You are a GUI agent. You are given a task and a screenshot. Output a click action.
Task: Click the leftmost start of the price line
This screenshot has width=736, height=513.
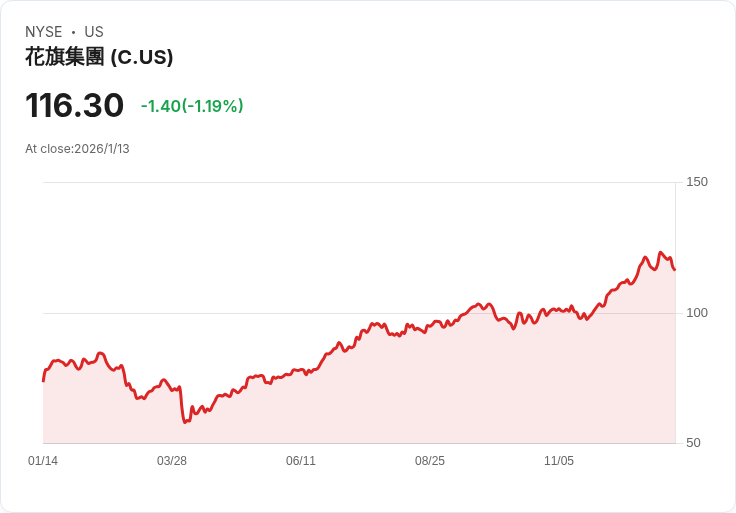tap(43, 380)
